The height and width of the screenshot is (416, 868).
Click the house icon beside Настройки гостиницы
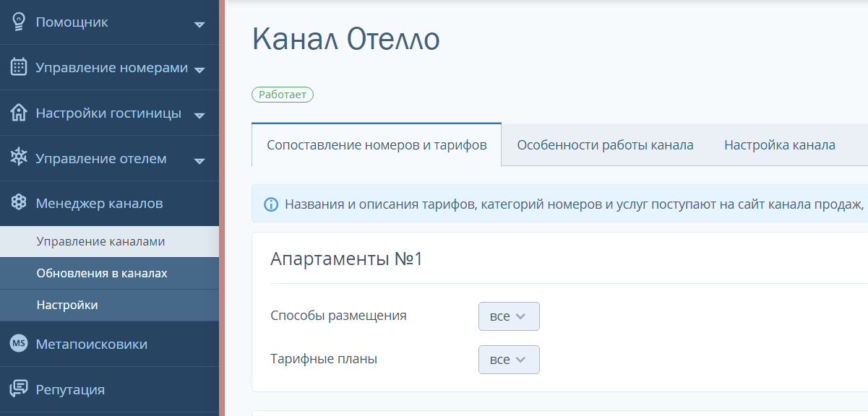tap(19, 113)
